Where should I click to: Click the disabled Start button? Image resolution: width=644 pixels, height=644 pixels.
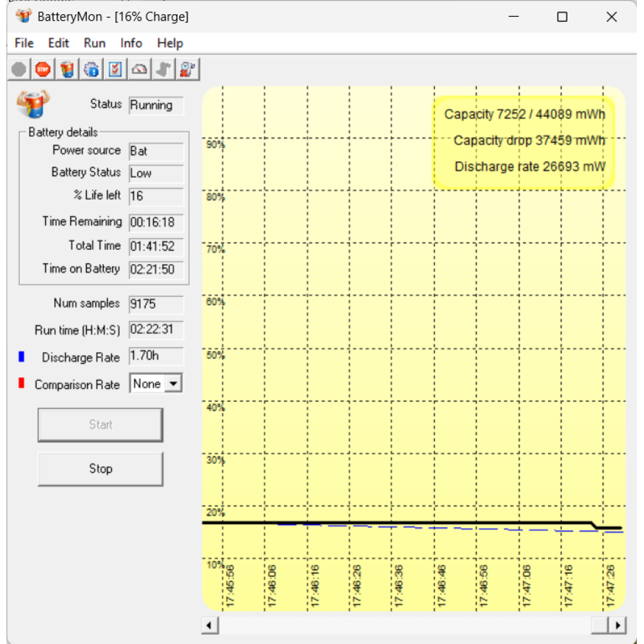100,425
